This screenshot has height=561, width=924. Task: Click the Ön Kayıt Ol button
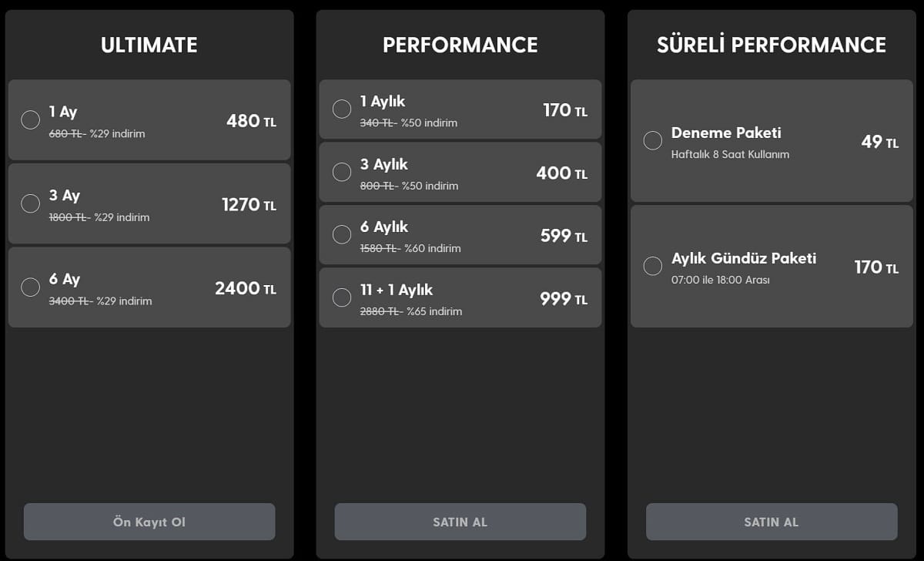click(x=149, y=522)
